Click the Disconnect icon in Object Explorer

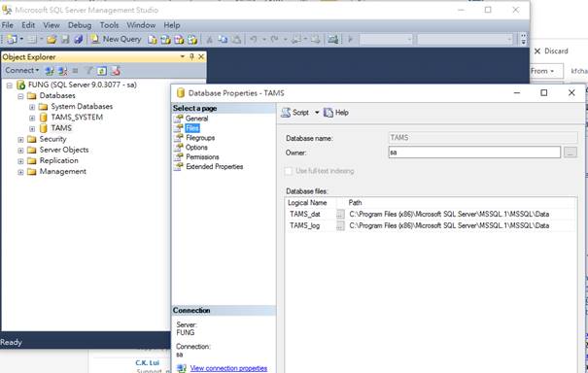(x=62, y=71)
